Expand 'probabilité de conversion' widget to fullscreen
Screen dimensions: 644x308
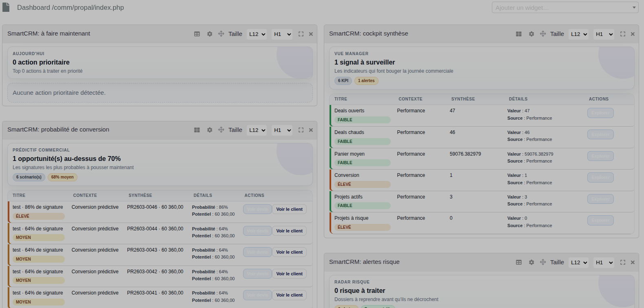pos(301,130)
